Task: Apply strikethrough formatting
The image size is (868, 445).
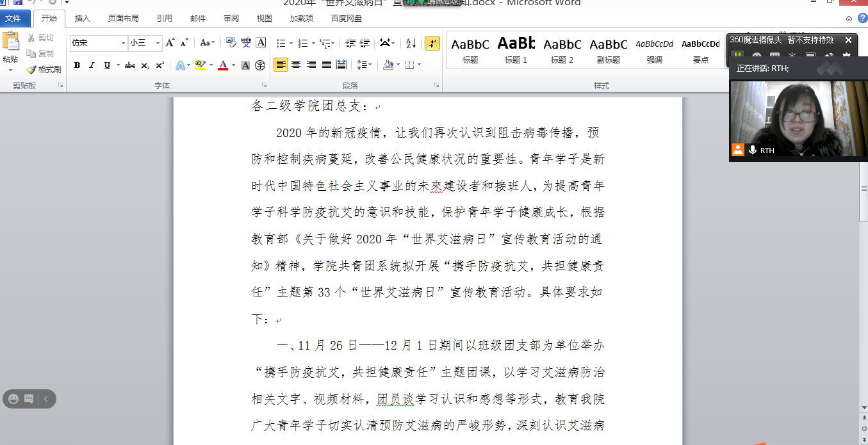Action: click(130, 65)
